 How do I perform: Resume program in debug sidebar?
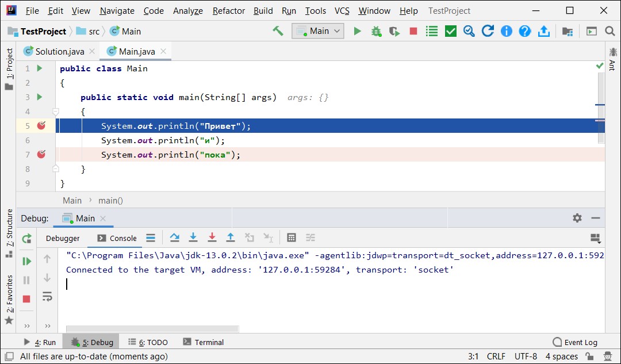pos(26,261)
